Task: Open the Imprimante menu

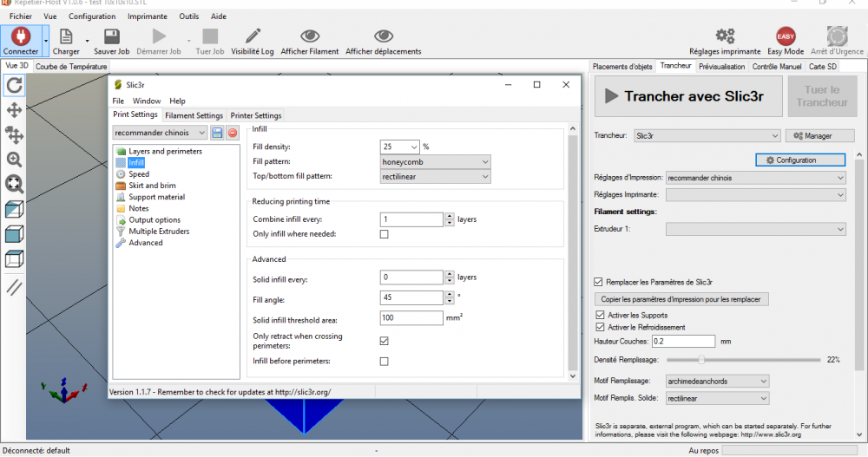Action: 148,16
